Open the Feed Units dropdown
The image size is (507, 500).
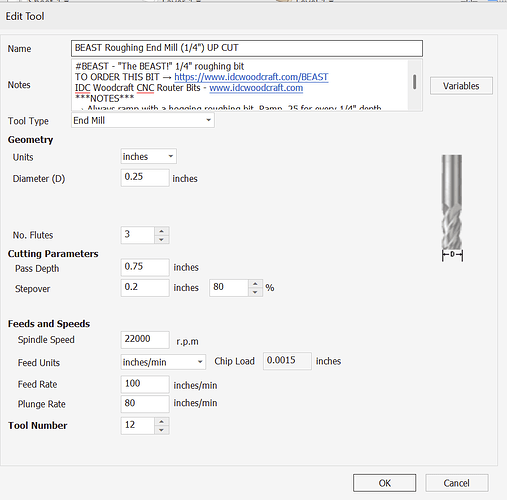click(x=163, y=362)
